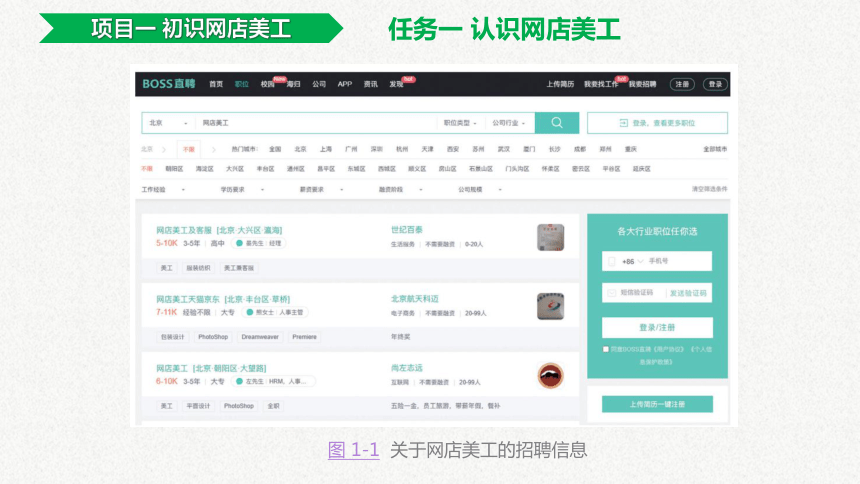Open 发现 in the top navigation
Image resolution: width=860 pixels, height=484 pixels.
coord(397,84)
